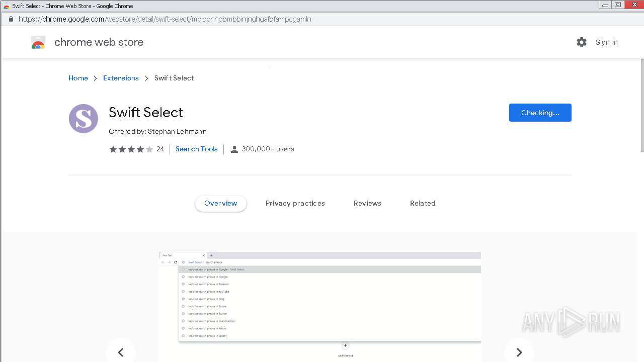The width and height of the screenshot is (644, 362).
Task: Open the Reviews tab
Action: pyautogui.click(x=367, y=203)
